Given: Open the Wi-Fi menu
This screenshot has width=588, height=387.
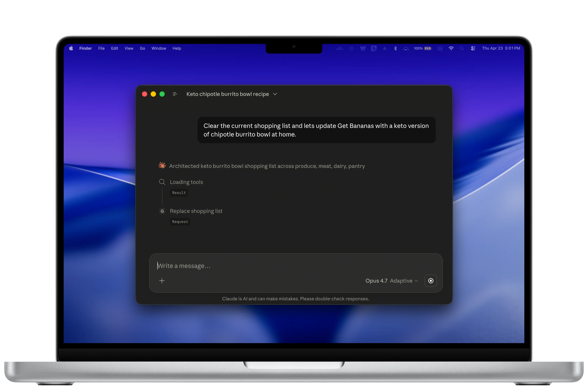Looking at the screenshot, I should (451, 48).
